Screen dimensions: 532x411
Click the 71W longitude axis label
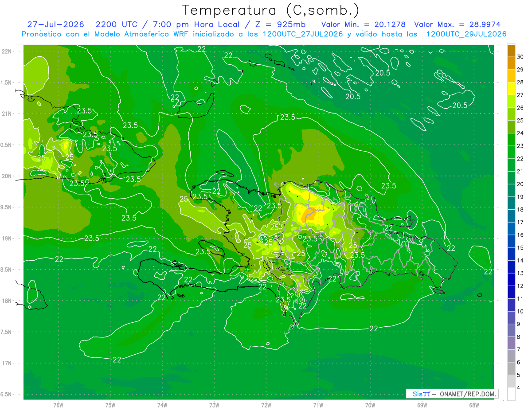click(318, 405)
